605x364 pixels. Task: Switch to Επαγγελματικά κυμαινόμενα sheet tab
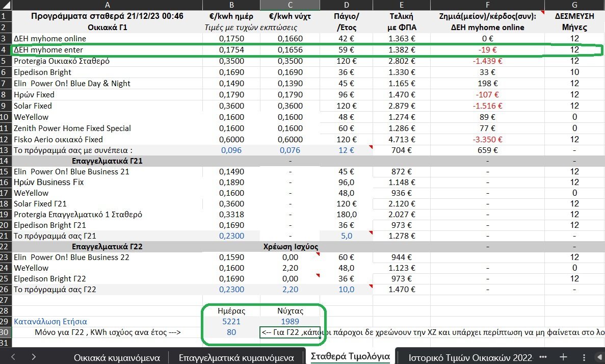(236, 358)
